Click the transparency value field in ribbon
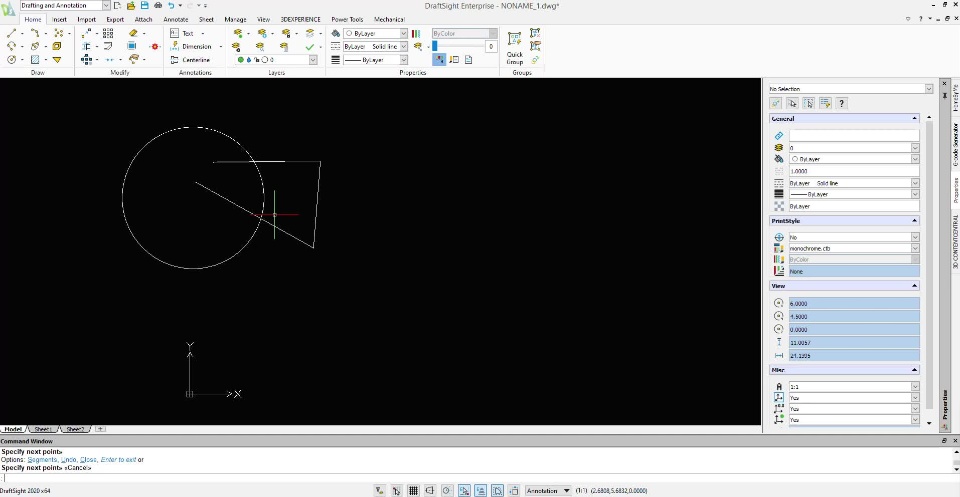Viewport: 960px width, 497px height. tap(490, 47)
